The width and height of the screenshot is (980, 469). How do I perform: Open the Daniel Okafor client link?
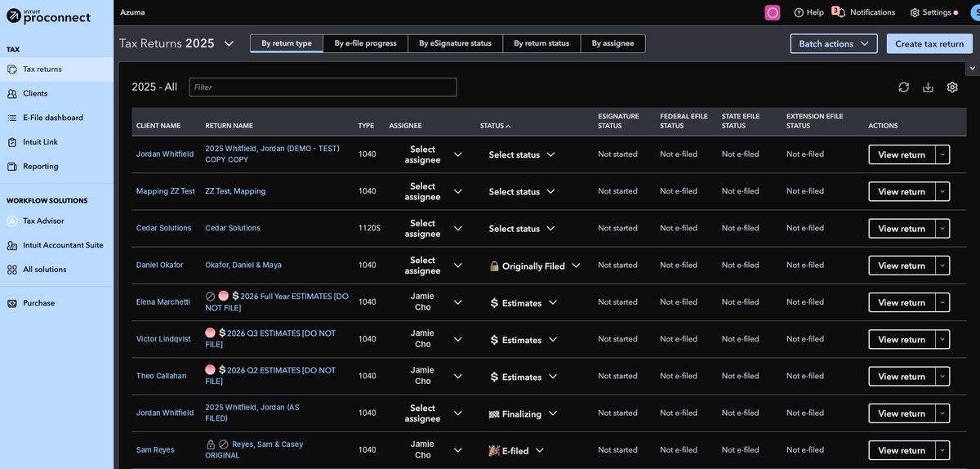(x=159, y=265)
